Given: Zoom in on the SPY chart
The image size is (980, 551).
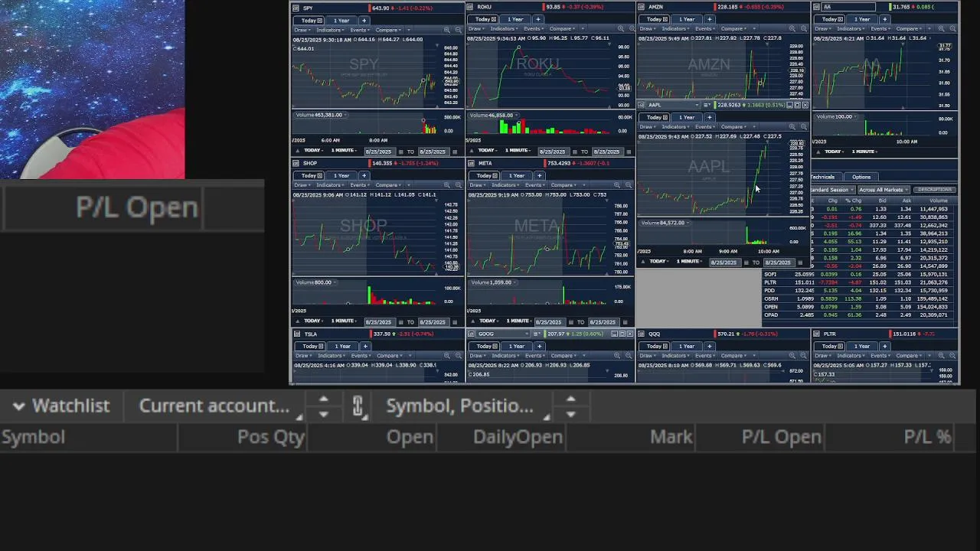Looking at the screenshot, I should [446, 30].
